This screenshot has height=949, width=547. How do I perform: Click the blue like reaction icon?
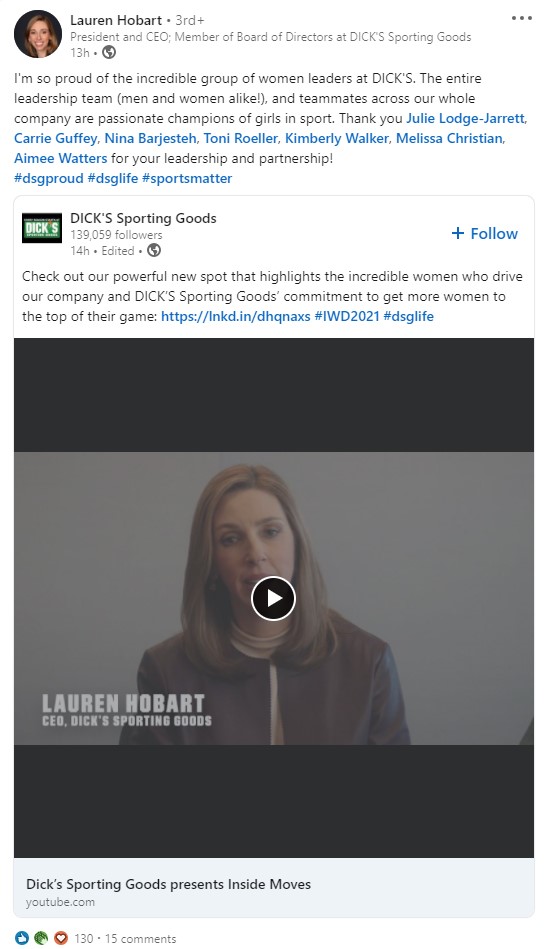click(22, 938)
